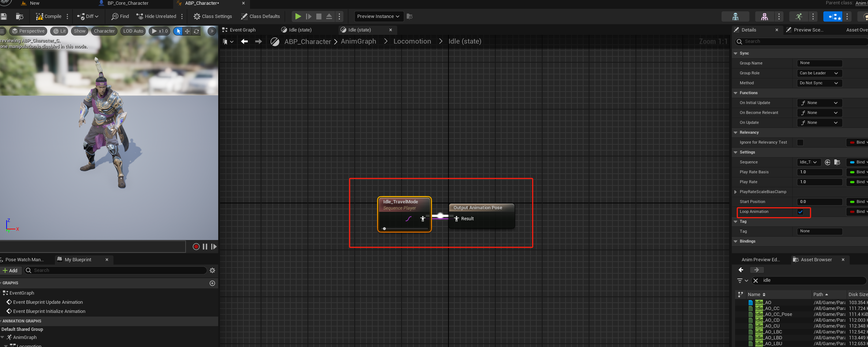Click the green Play simulation icon
868x347 pixels.
(298, 16)
